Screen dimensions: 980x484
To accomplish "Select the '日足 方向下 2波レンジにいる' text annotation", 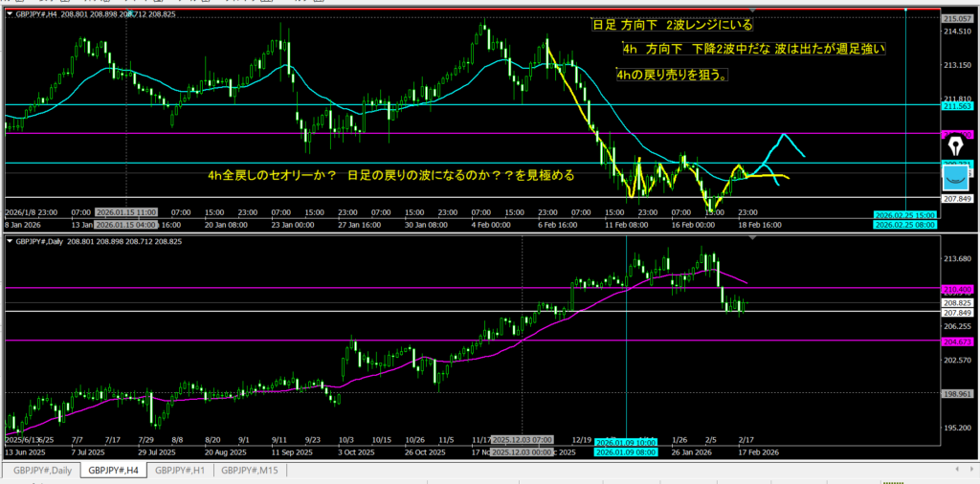I will coord(673,26).
